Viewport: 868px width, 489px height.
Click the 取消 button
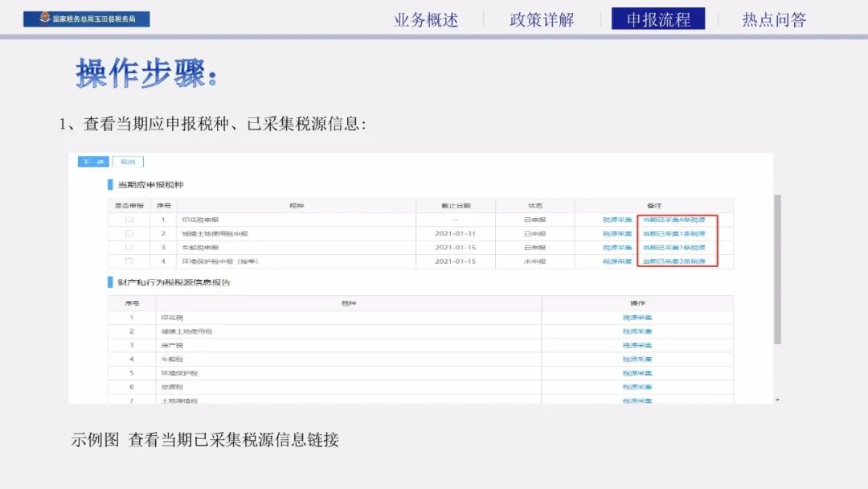[128, 162]
